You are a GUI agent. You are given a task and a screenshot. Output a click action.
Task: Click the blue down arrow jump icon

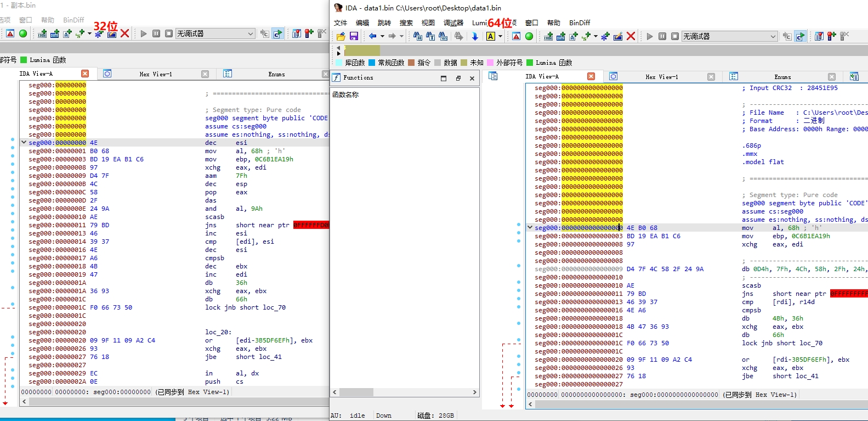point(475,36)
